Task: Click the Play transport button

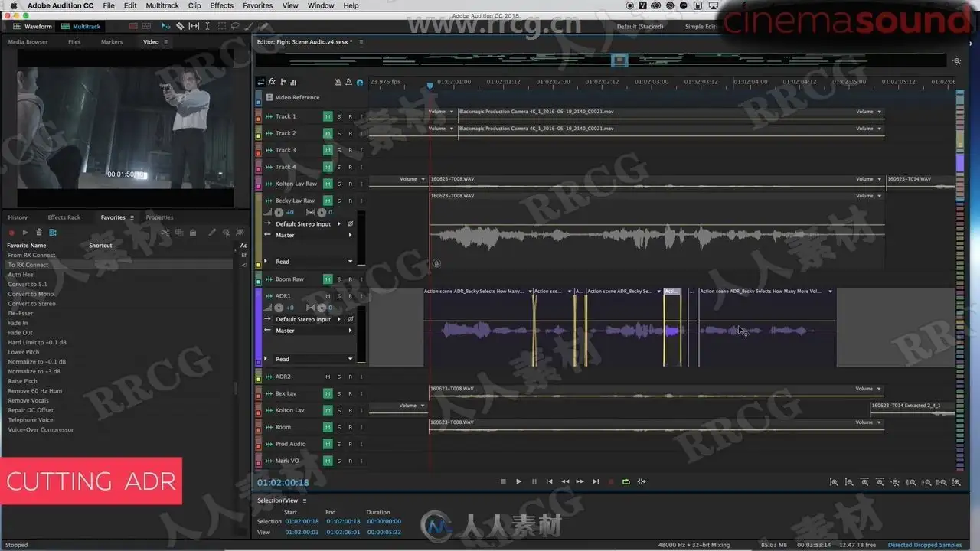Action: tap(518, 481)
